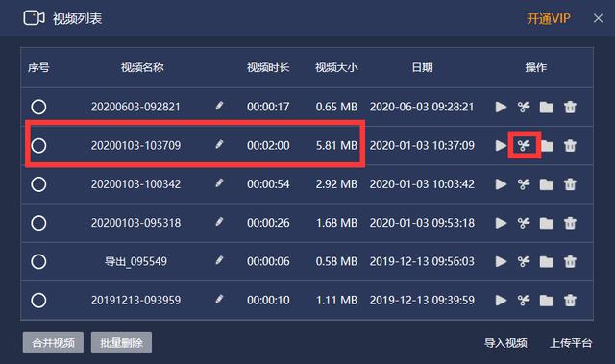Trash the 20200103-103709 video

pos(570,145)
